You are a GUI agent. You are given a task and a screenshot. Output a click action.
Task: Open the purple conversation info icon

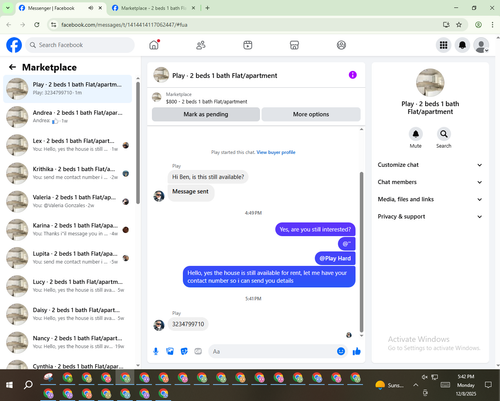coord(353,75)
